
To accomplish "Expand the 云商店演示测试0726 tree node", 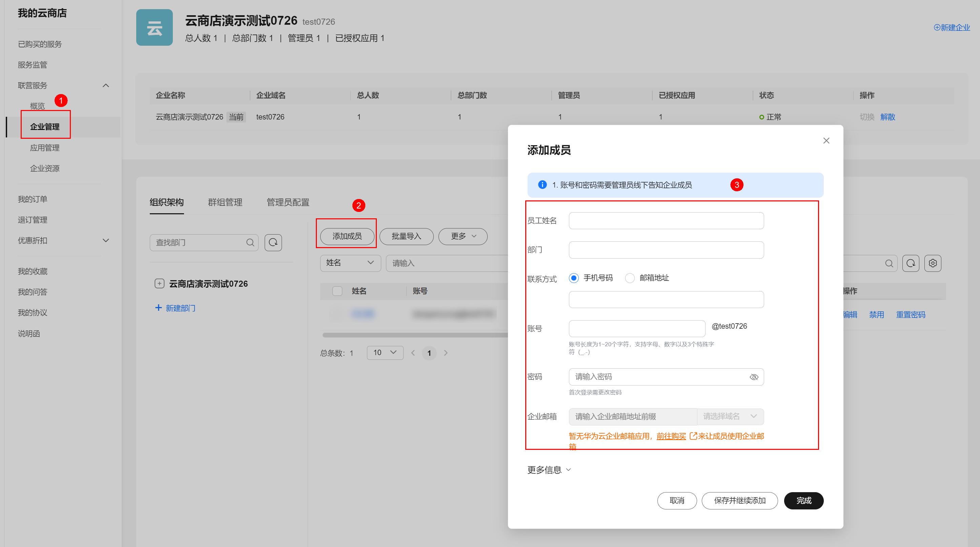I will coord(159,284).
